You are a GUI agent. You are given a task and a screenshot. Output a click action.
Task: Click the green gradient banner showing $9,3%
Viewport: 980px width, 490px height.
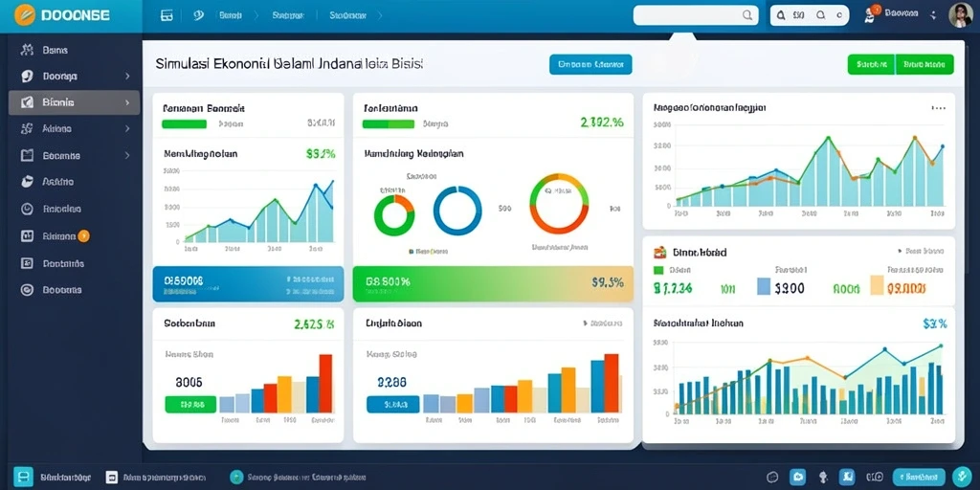493,284
